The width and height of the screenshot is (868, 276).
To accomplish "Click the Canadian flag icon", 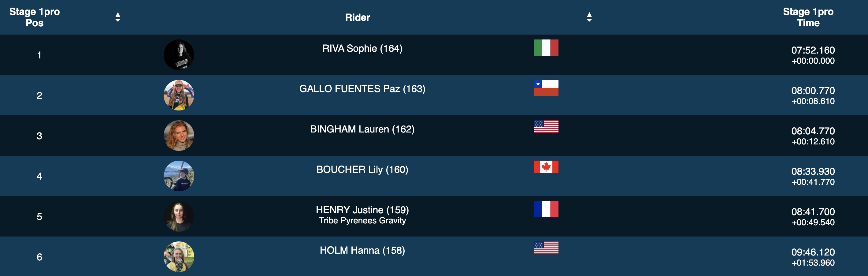I will coord(546,167).
